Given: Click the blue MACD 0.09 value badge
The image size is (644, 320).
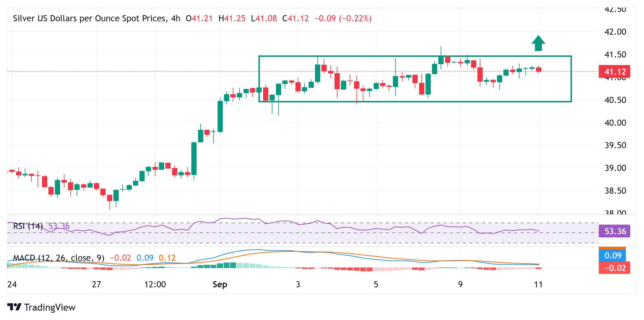Looking at the screenshot, I should tap(612, 256).
